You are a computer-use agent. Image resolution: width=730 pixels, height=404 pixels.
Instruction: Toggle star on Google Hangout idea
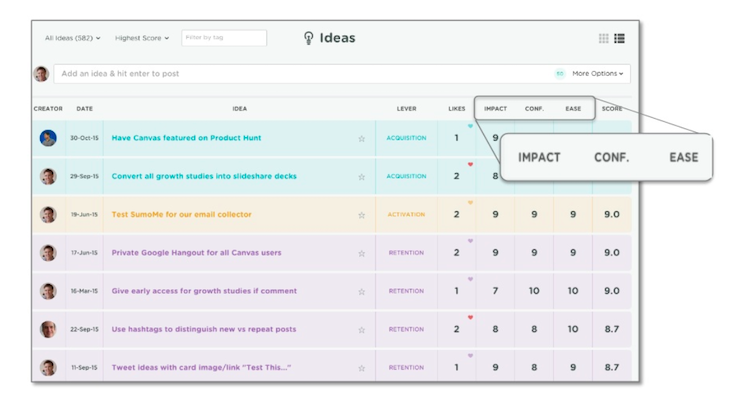click(x=361, y=253)
